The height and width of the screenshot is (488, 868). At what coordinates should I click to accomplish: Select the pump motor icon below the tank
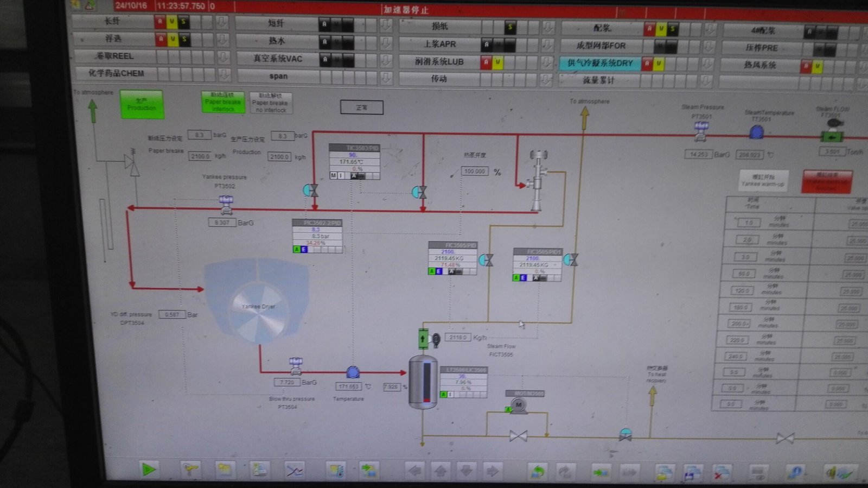tap(518, 405)
